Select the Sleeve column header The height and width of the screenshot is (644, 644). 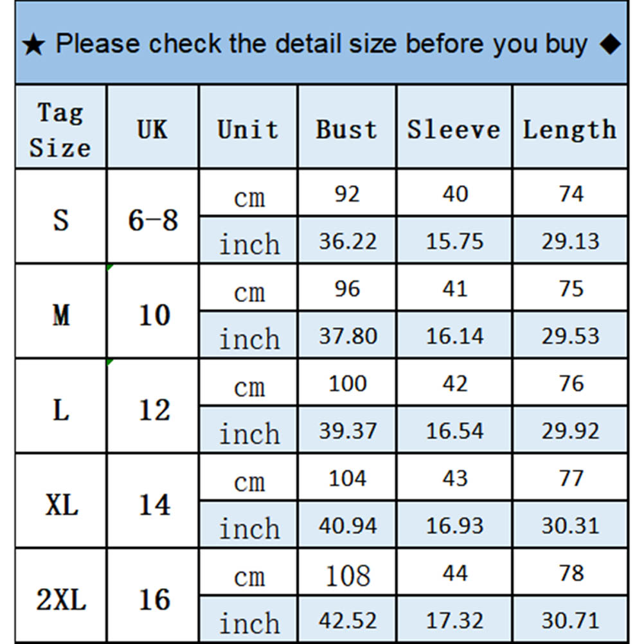[454, 129]
